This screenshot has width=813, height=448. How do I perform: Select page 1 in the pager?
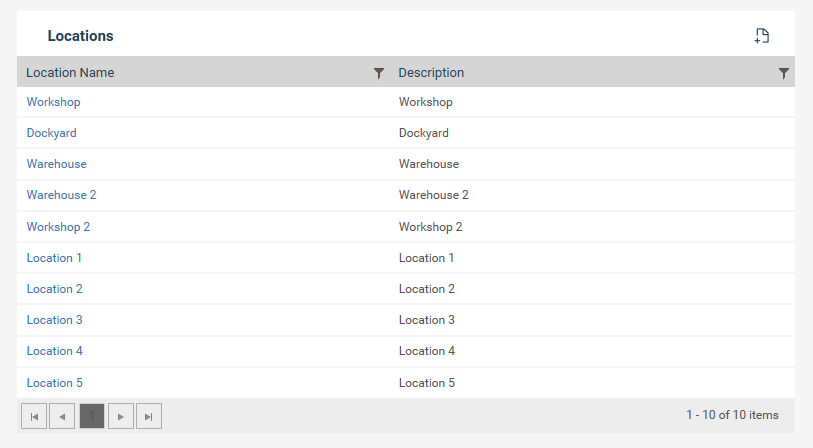[x=92, y=416]
